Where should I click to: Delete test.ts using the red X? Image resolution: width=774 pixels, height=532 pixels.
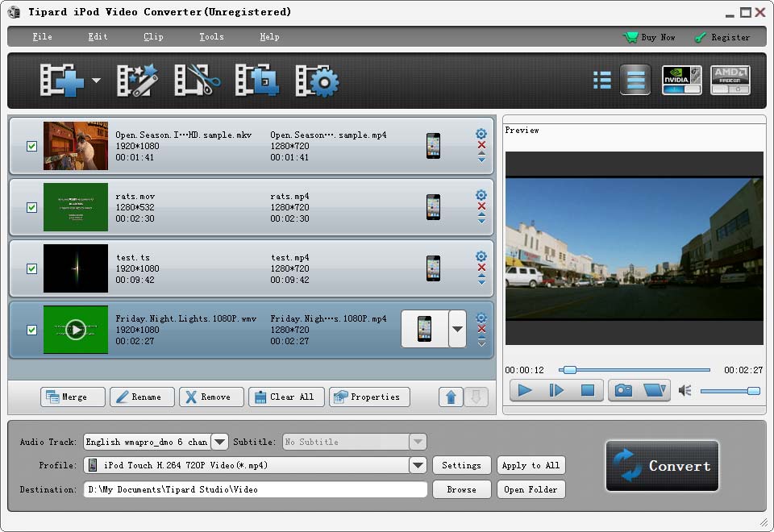[x=481, y=268]
